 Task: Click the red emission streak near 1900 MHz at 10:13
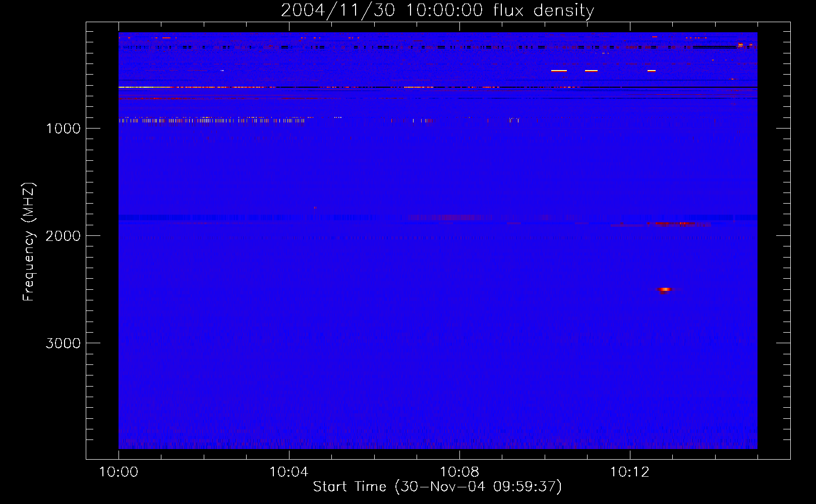pos(678,224)
